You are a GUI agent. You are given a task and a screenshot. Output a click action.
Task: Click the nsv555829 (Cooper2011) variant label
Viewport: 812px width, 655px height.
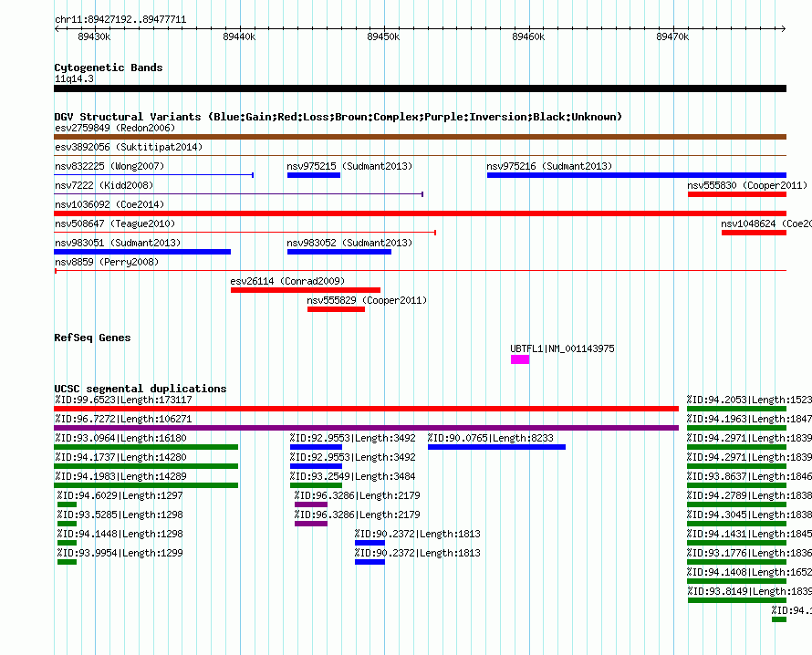367,300
